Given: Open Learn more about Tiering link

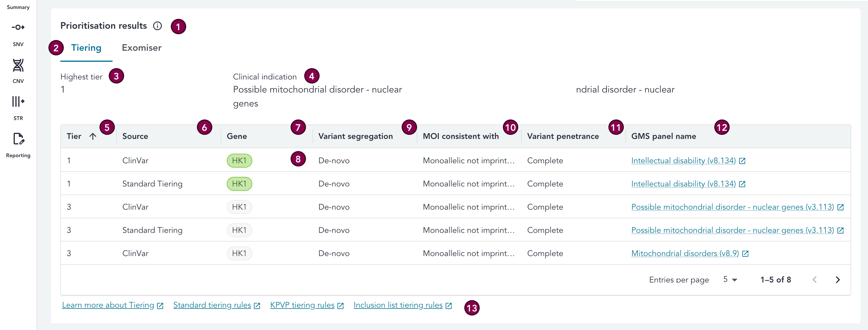Looking at the screenshot, I should pyautogui.click(x=108, y=305).
